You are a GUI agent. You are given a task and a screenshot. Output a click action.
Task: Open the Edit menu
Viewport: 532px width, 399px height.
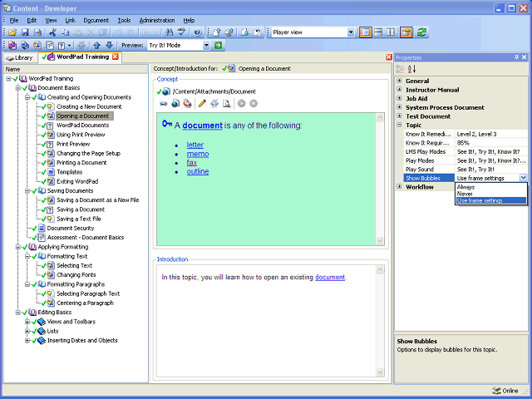(32, 20)
